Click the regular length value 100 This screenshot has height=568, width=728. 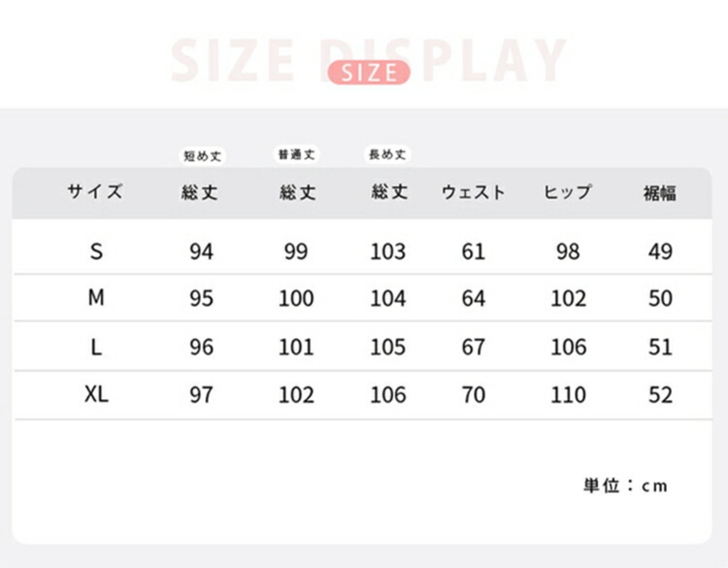(296, 298)
